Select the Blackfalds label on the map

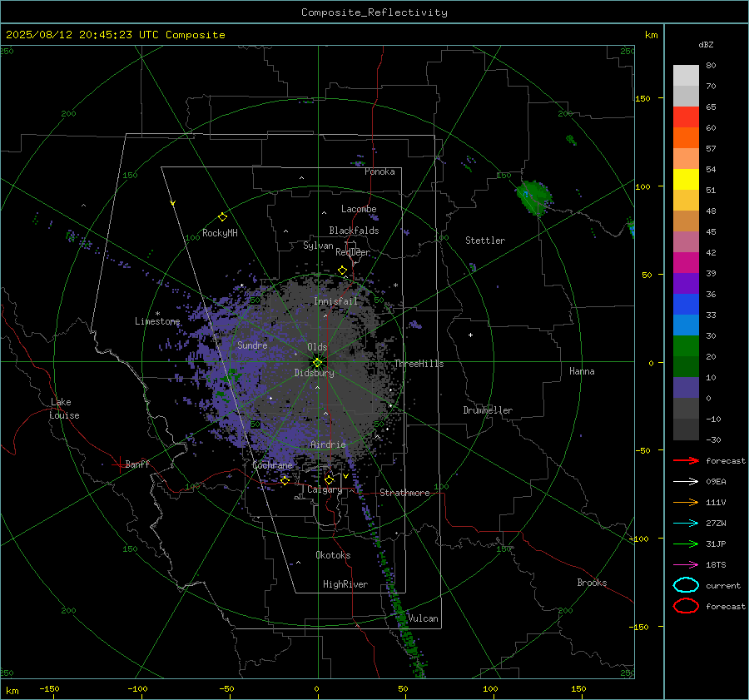(x=354, y=231)
